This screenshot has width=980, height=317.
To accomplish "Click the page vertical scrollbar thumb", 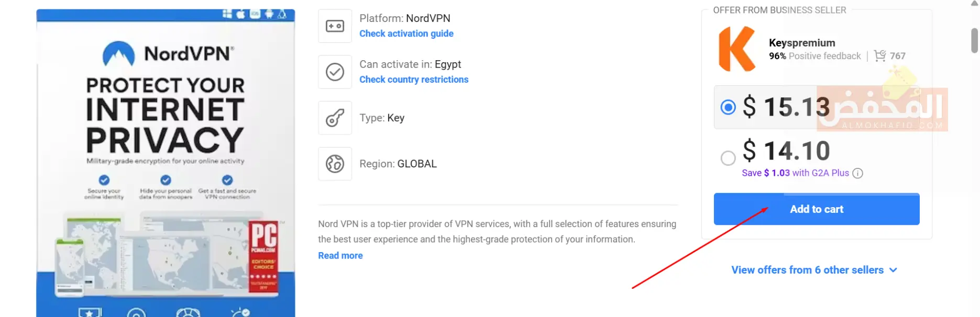I will (974, 40).
